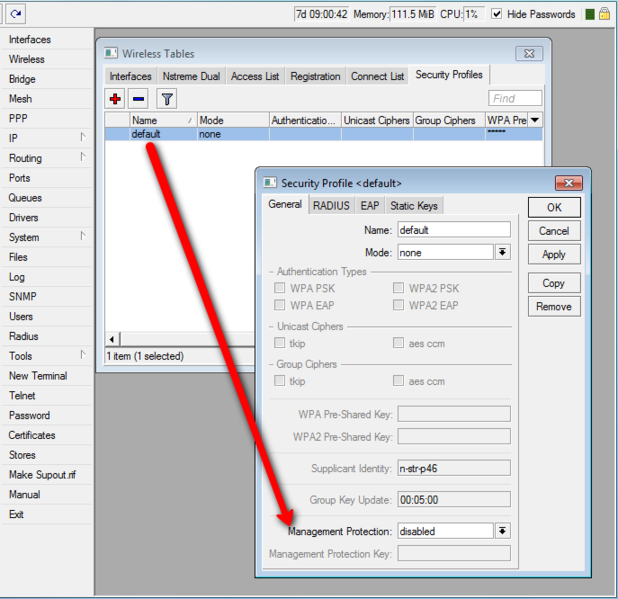Click the redo arrow icon in top toolbar
Viewport: 618px width, 599px height.
pyautogui.click(x=17, y=14)
